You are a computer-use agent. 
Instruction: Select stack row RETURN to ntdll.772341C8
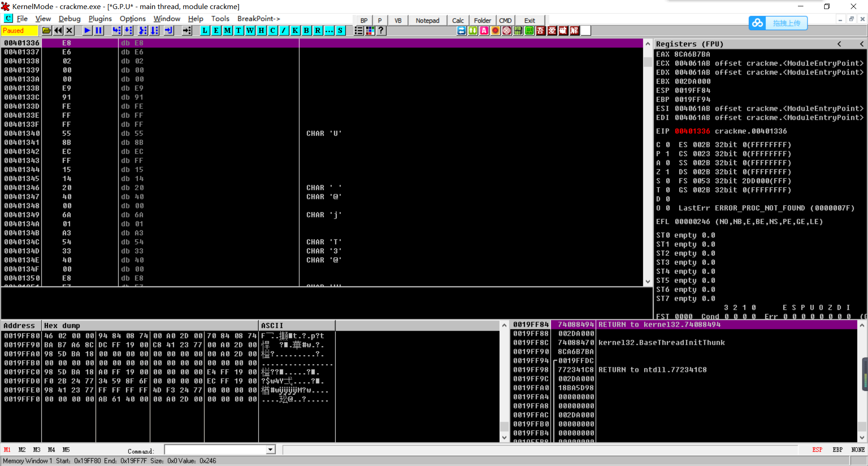click(684, 370)
